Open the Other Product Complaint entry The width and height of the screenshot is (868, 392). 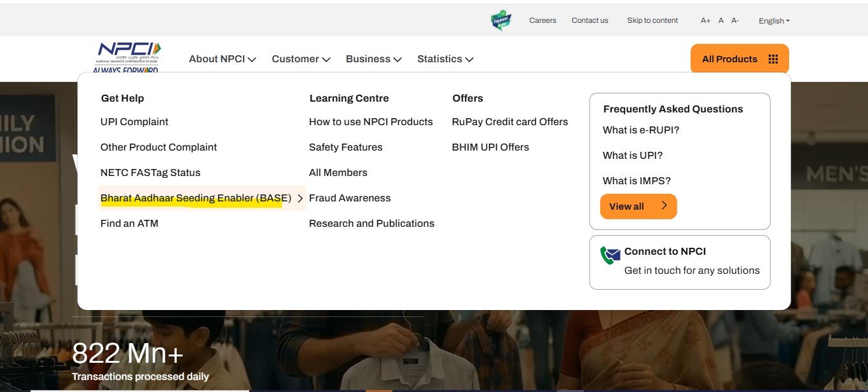coord(158,147)
